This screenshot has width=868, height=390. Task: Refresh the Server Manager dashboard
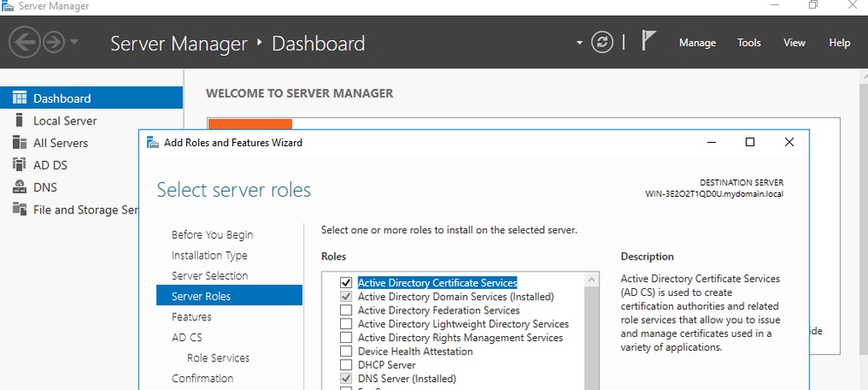click(x=602, y=42)
